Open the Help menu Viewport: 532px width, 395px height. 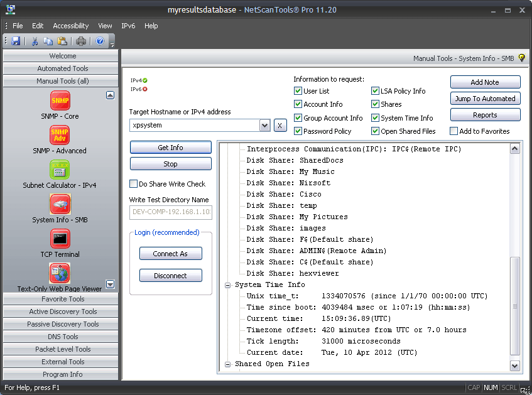[151, 26]
